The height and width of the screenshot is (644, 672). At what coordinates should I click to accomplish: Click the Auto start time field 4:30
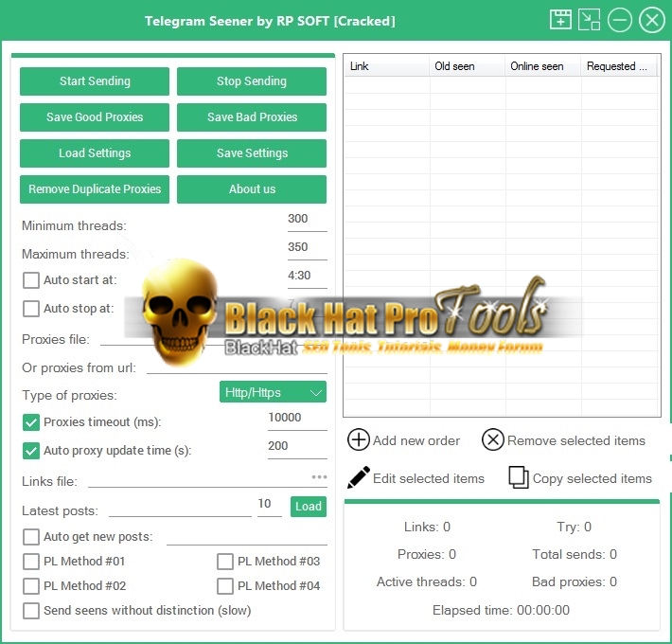pyautogui.click(x=307, y=277)
